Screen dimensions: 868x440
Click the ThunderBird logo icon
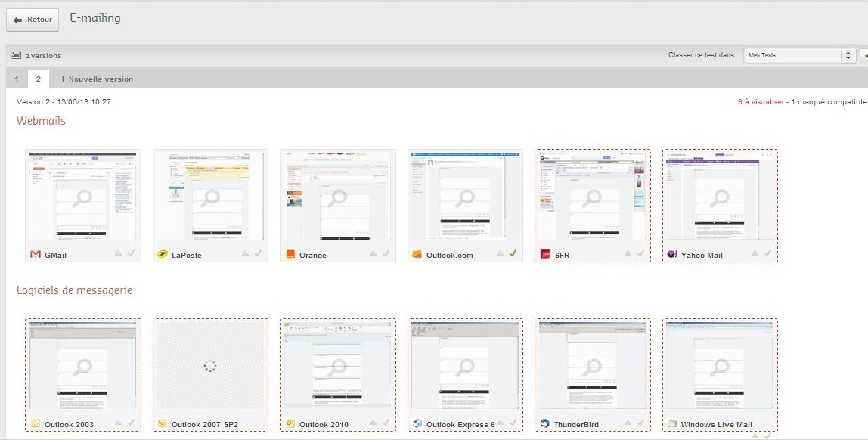point(545,424)
